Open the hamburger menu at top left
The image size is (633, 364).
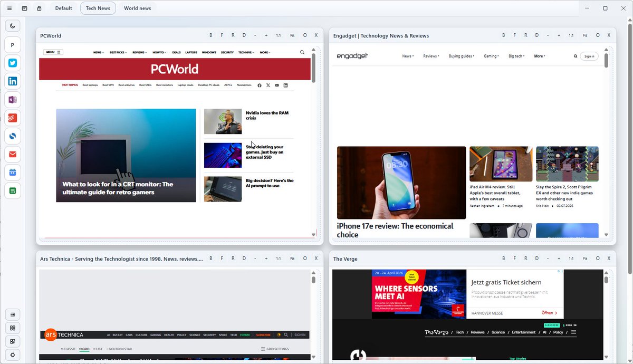[x=9, y=8]
